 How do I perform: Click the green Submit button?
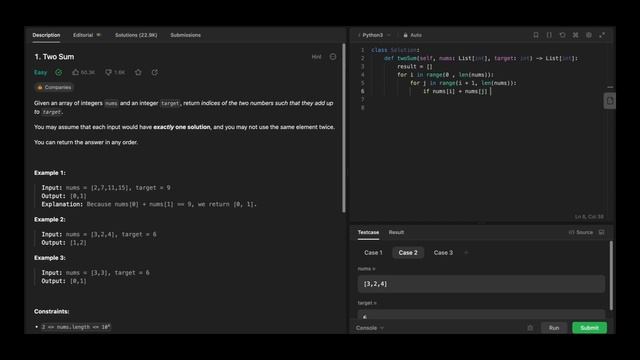pyautogui.click(x=589, y=328)
